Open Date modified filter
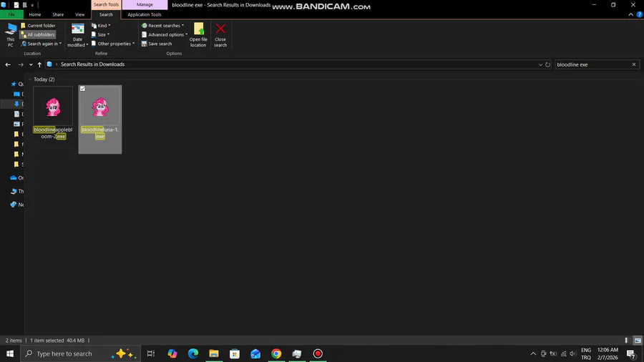The height and width of the screenshot is (362, 644). pos(77,35)
